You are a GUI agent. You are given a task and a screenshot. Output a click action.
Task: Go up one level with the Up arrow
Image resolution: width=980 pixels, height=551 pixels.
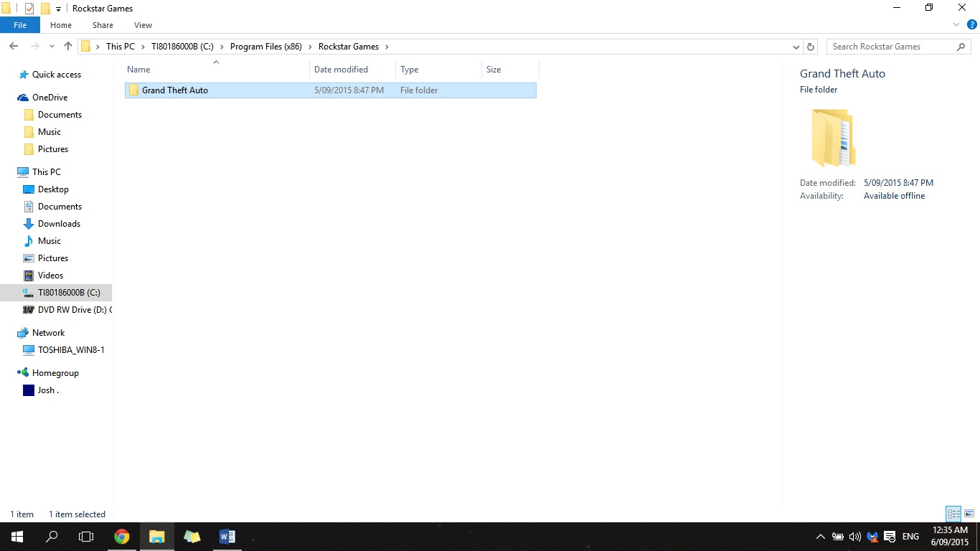point(68,46)
